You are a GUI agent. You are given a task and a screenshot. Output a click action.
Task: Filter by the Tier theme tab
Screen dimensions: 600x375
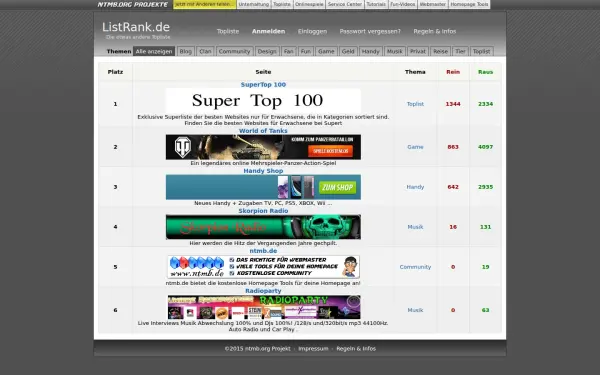(x=460, y=51)
